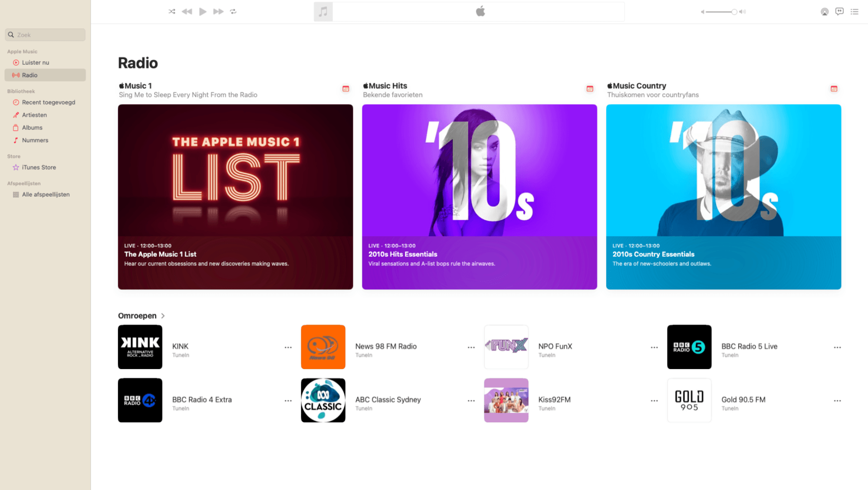This screenshot has height=490, width=868.
Task: Open the AirPlay output menu
Action: click(x=825, y=12)
